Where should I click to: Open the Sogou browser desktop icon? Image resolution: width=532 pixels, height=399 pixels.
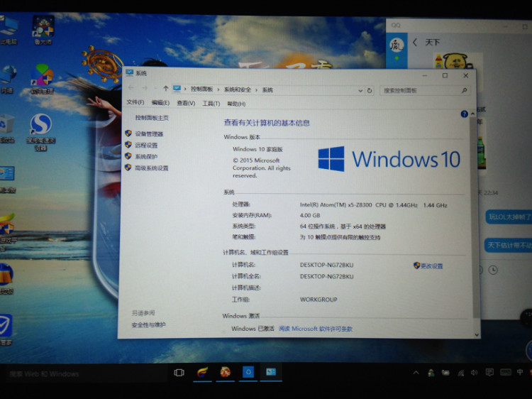pyautogui.click(x=40, y=132)
